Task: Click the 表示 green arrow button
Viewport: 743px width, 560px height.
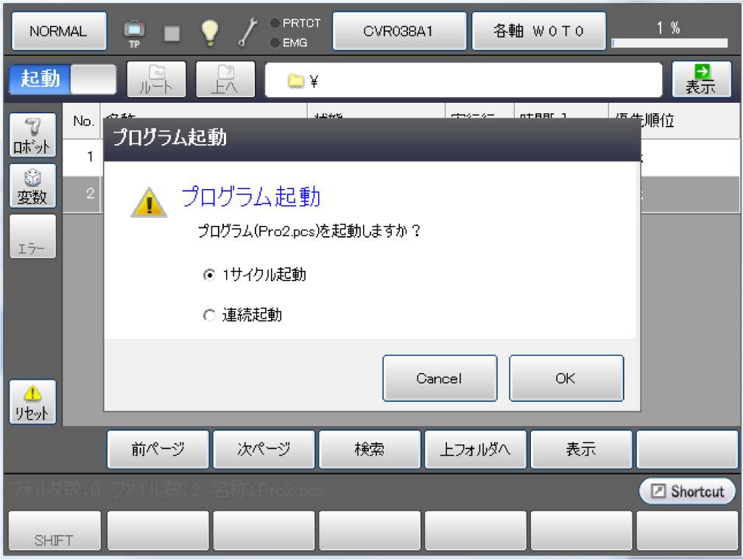Action: 701,79
